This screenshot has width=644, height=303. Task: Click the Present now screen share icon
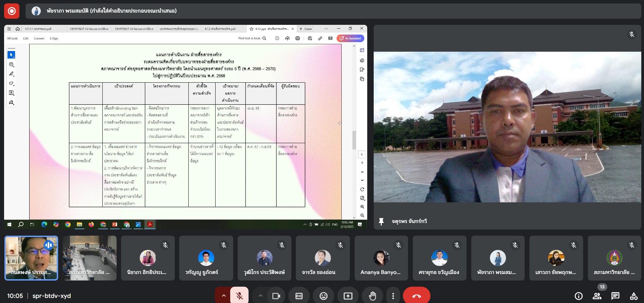tap(348, 296)
